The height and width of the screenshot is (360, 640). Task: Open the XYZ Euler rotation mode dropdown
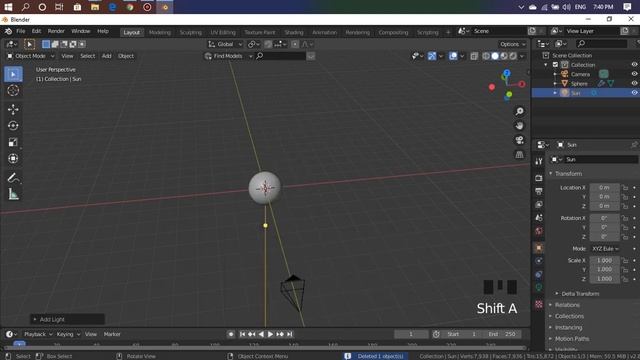click(x=605, y=249)
